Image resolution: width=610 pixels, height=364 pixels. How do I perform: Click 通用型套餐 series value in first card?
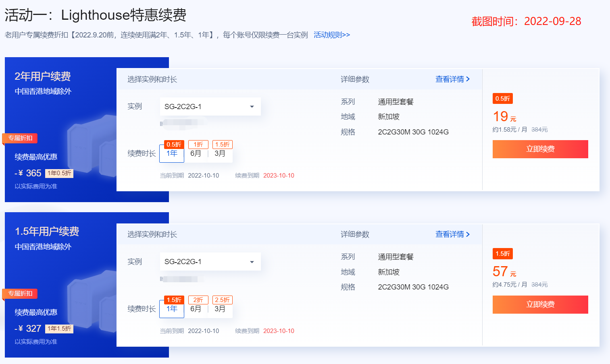point(396,102)
